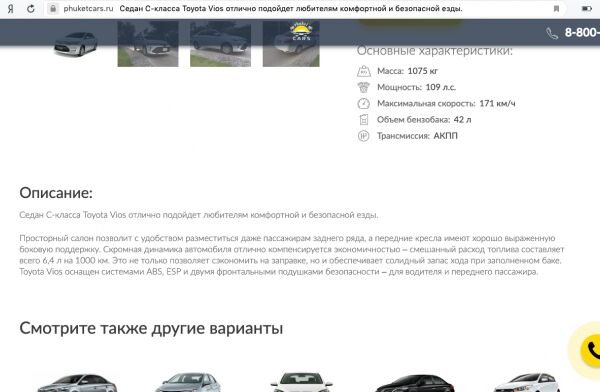
Task: Select the second car photo thumbnail
Action: [148, 44]
